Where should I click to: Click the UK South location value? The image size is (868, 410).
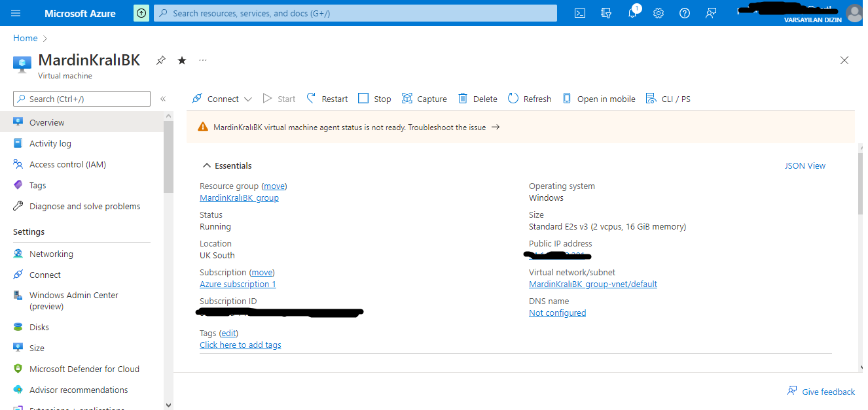point(217,256)
